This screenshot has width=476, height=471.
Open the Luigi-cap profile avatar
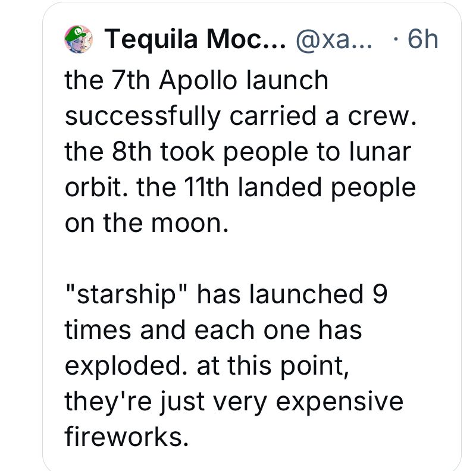point(79,39)
